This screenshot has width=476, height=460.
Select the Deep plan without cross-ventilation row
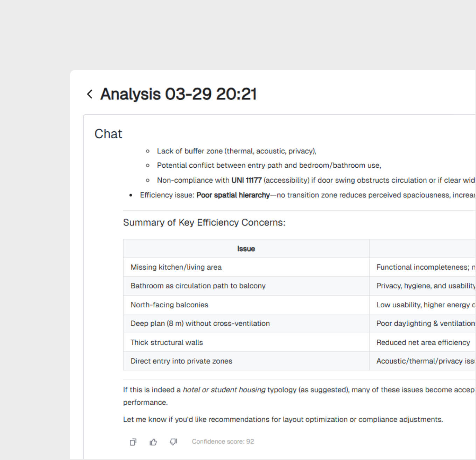click(200, 323)
